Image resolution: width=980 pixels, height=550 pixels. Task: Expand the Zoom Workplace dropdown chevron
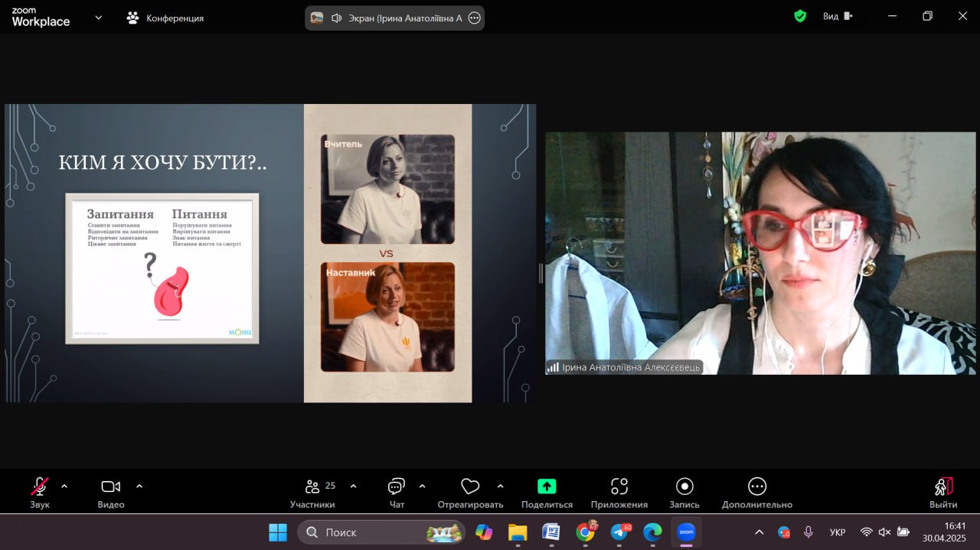98,17
